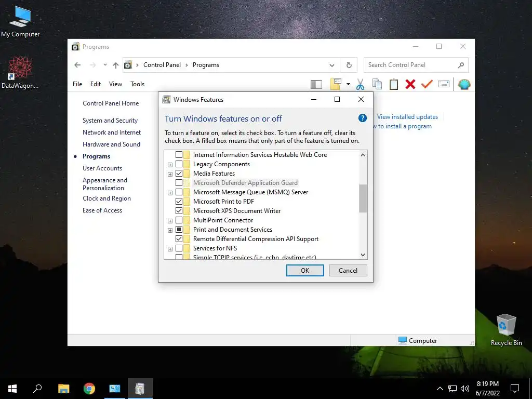Expand Microsoft Message Queue (MSMQ) Server node
The height and width of the screenshot is (399, 532).
(170, 193)
